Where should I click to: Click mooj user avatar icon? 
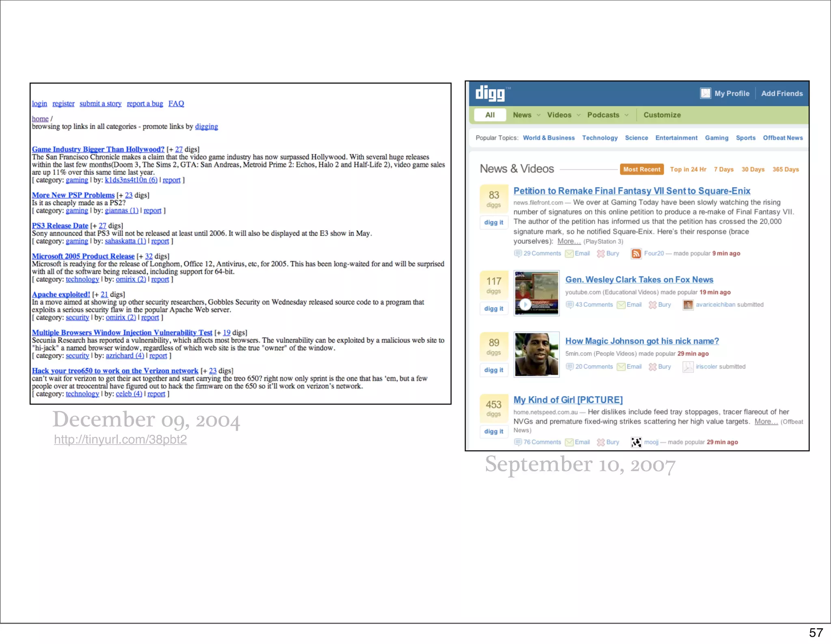[636, 442]
